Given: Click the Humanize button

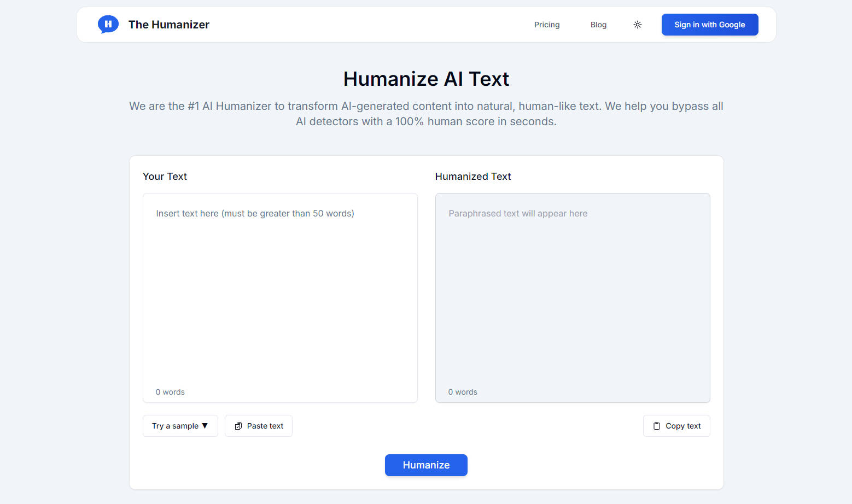Looking at the screenshot, I should coord(426,465).
